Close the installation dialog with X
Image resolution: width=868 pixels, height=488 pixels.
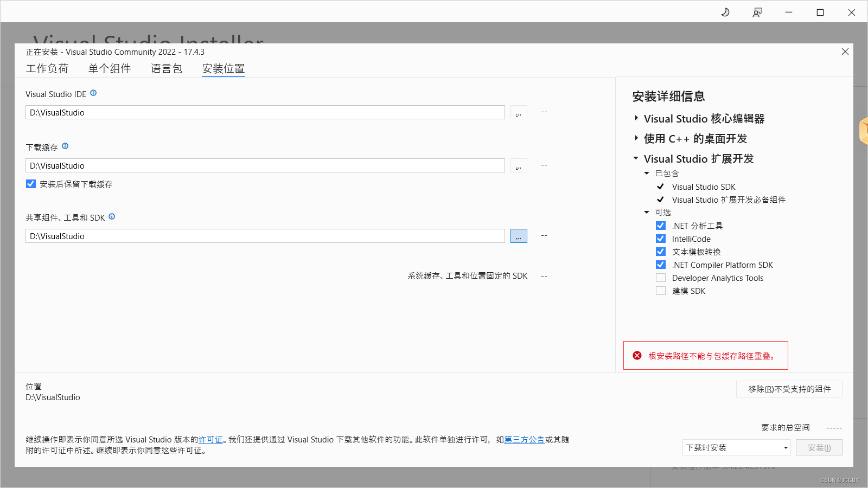(x=845, y=52)
